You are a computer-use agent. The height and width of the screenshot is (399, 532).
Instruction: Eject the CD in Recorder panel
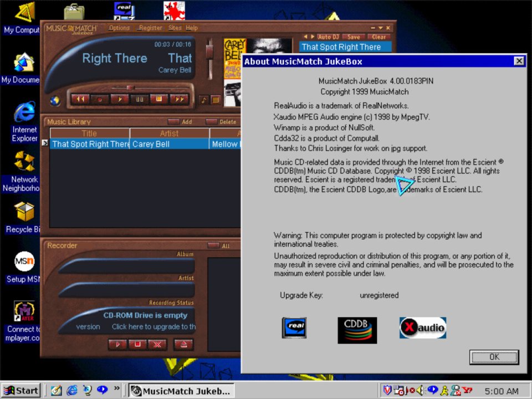point(183,344)
